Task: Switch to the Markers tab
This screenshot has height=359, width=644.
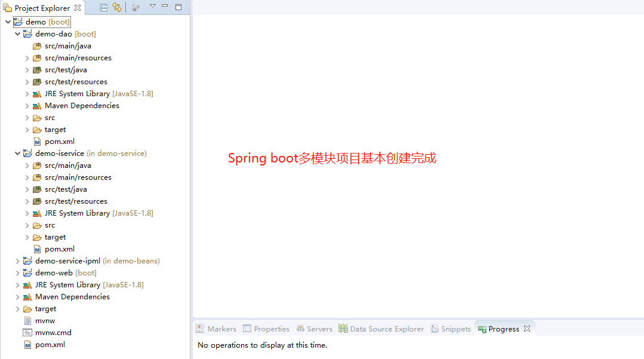Action: 217,329
